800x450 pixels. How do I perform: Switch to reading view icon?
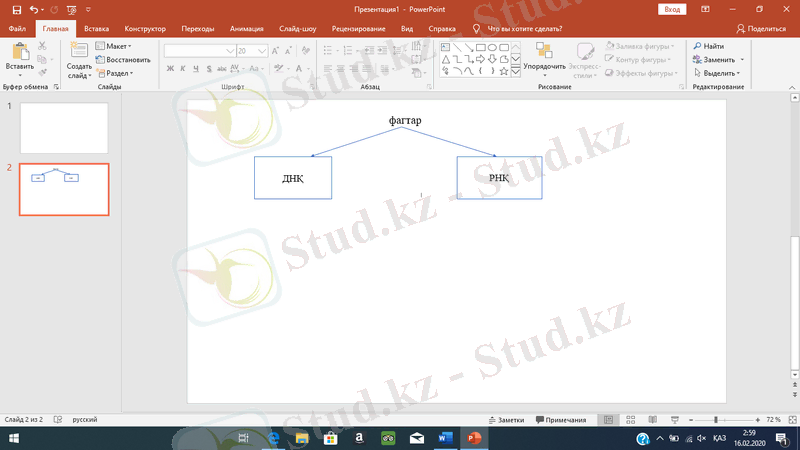click(653, 419)
